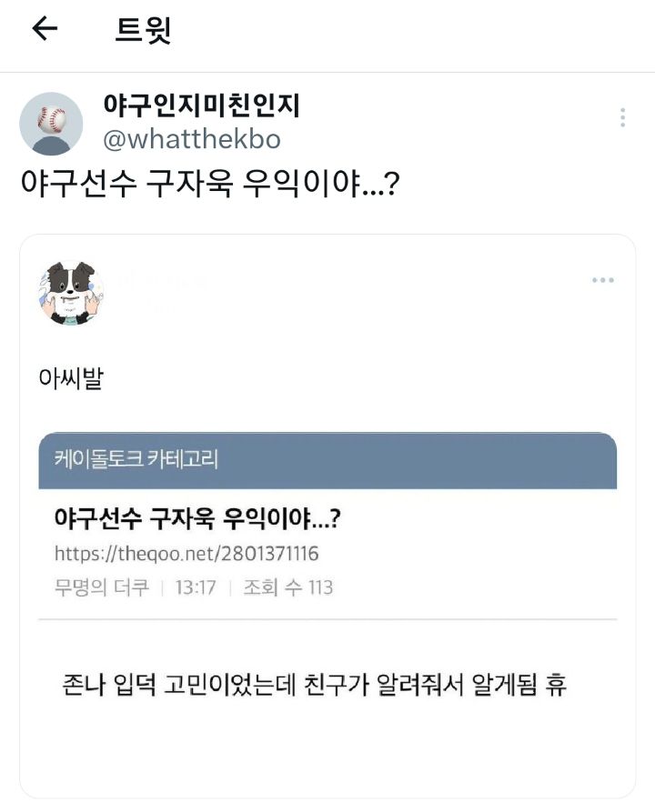Open the @whatthekbo handle
655x812 pixels.
click(192, 139)
